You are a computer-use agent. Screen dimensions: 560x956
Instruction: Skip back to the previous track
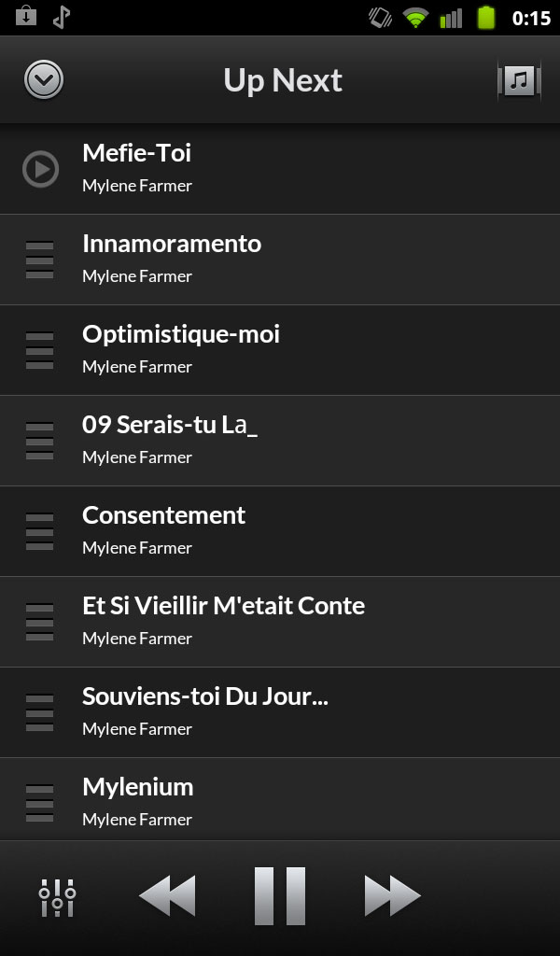(x=167, y=897)
